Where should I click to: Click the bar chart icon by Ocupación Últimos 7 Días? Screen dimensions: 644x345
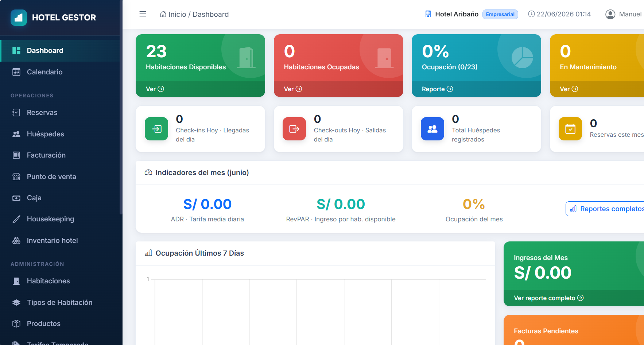148,253
